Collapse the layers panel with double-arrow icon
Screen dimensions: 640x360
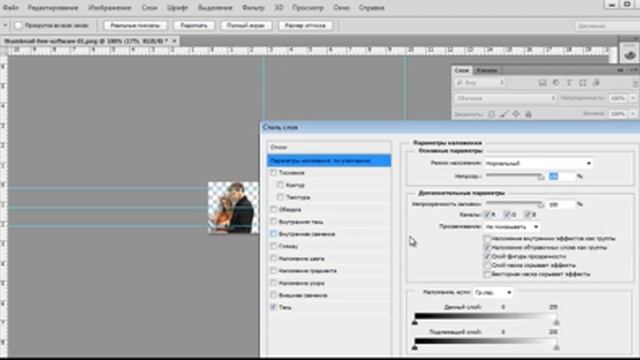coord(620,70)
